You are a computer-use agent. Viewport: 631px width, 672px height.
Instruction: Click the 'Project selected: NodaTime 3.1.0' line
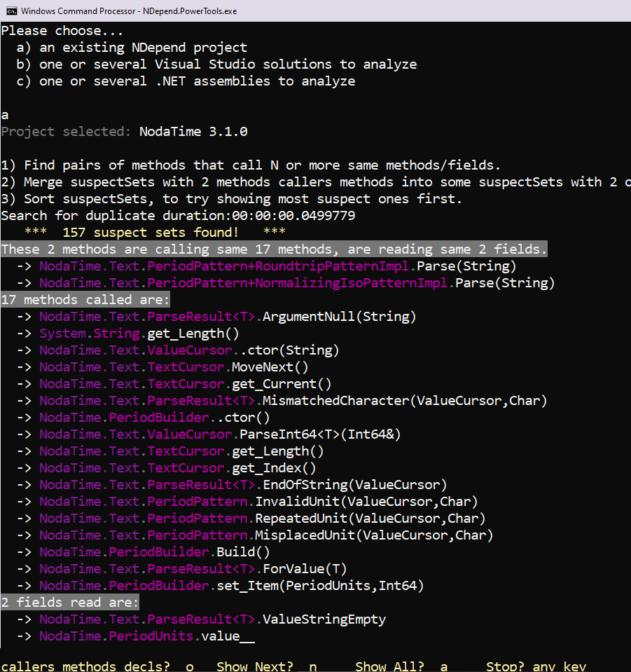124,132
